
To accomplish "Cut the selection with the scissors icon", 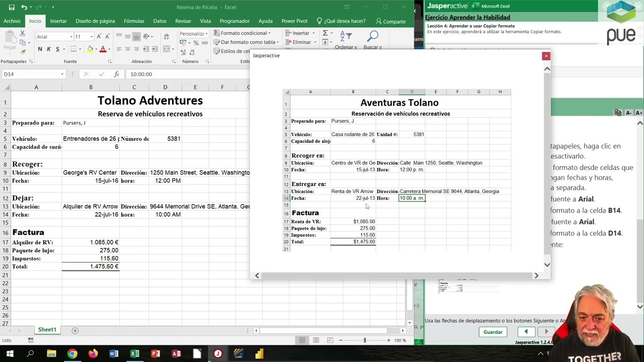I will 22,33.
